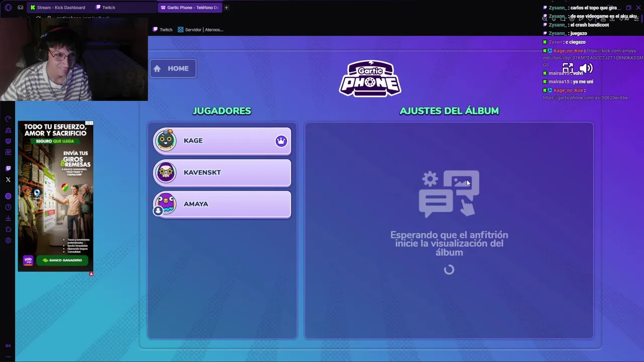Open downloads from the sidebar

pyautogui.click(x=8, y=218)
